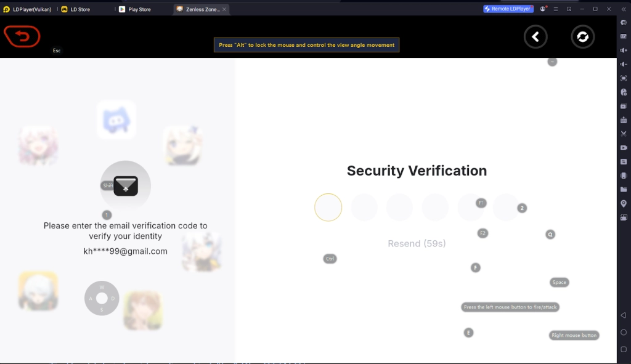Click the F1 key mapping marker
The image size is (631, 364).
(481, 203)
